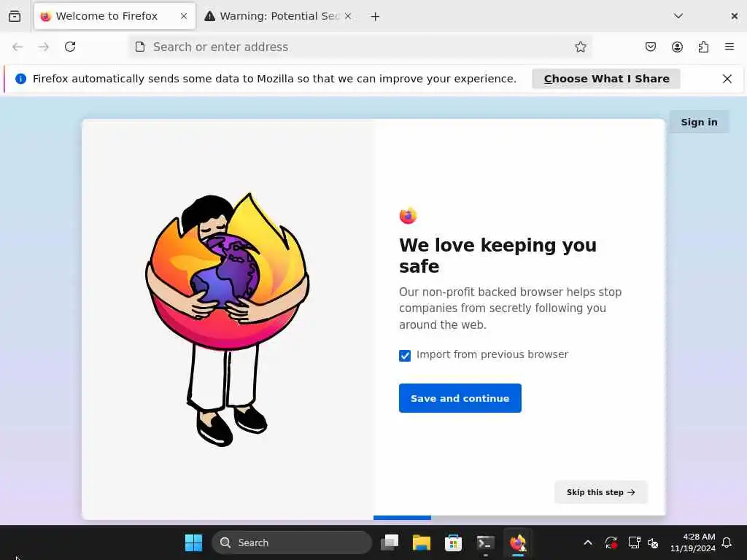Click the muted volume tray icon
747x560 pixels.
coord(653,542)
